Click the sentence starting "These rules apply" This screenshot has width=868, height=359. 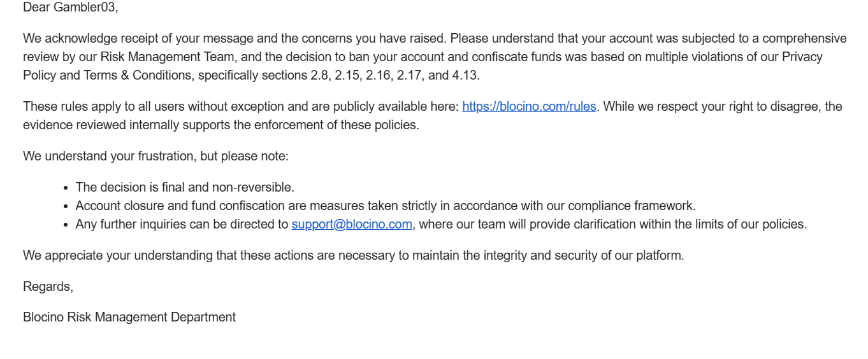click(x=242, y=106)
